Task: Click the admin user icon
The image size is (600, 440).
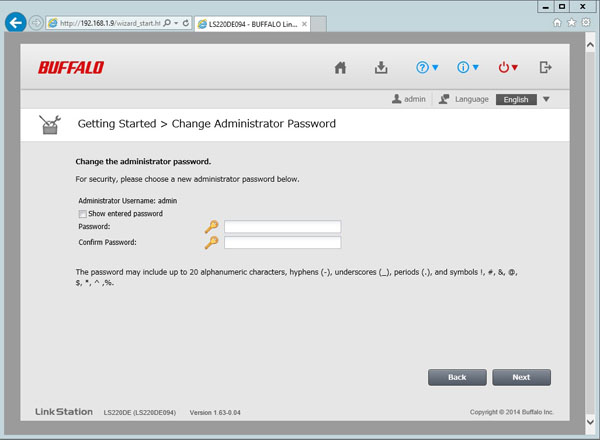Action: pos(396,99)
